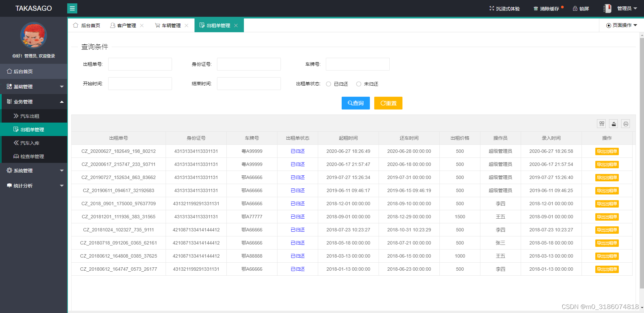The width and height of the screenshot is (644, 313).
Task: Click the list icon beside 业务管理
Action: [x=9, y=101]
